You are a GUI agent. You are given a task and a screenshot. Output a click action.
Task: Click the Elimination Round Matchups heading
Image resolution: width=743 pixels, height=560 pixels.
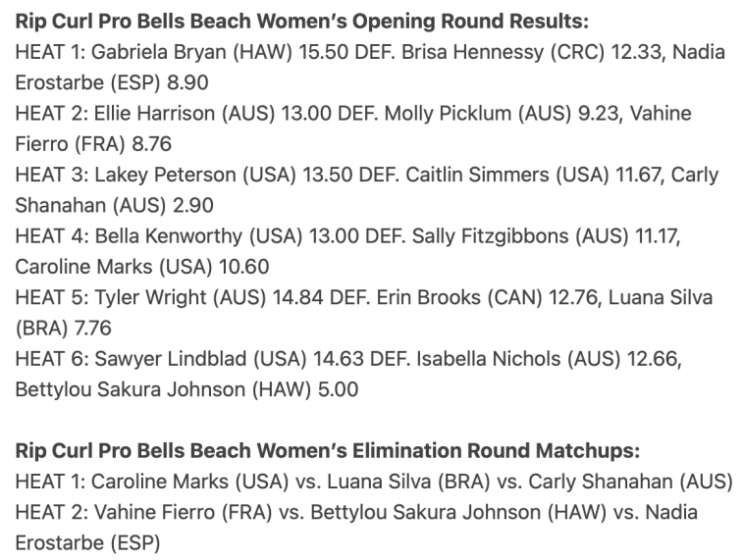point(328,451)
